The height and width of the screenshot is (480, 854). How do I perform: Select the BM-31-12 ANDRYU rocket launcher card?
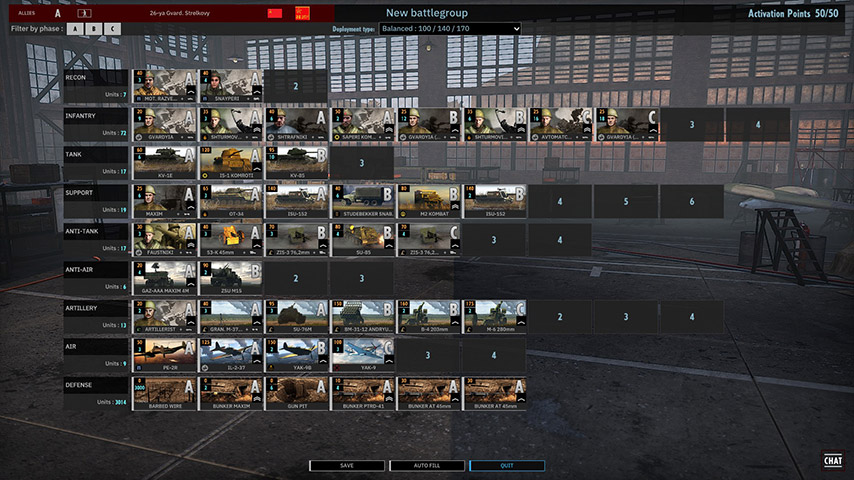pos(362,317)
